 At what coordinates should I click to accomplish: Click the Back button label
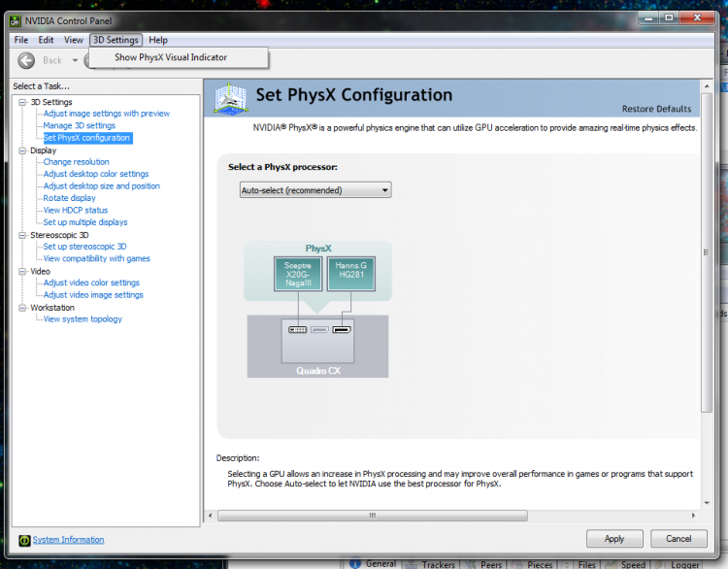click(x=52, y=60)
